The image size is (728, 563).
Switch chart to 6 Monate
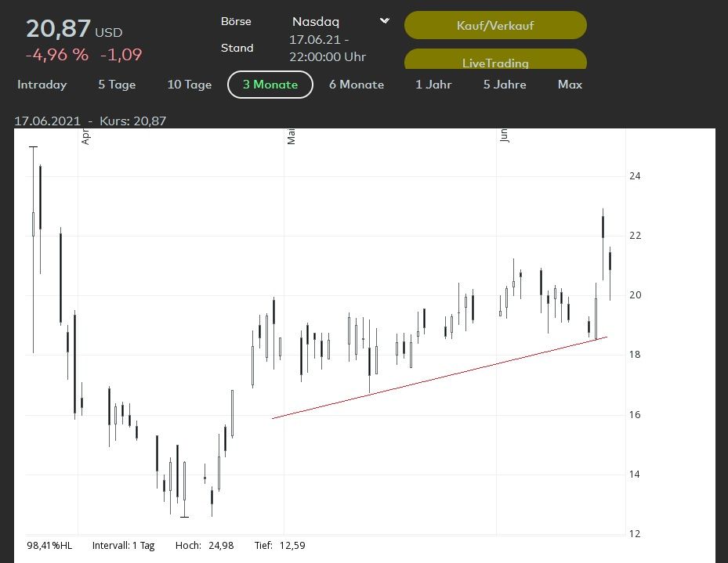(357, 85)
